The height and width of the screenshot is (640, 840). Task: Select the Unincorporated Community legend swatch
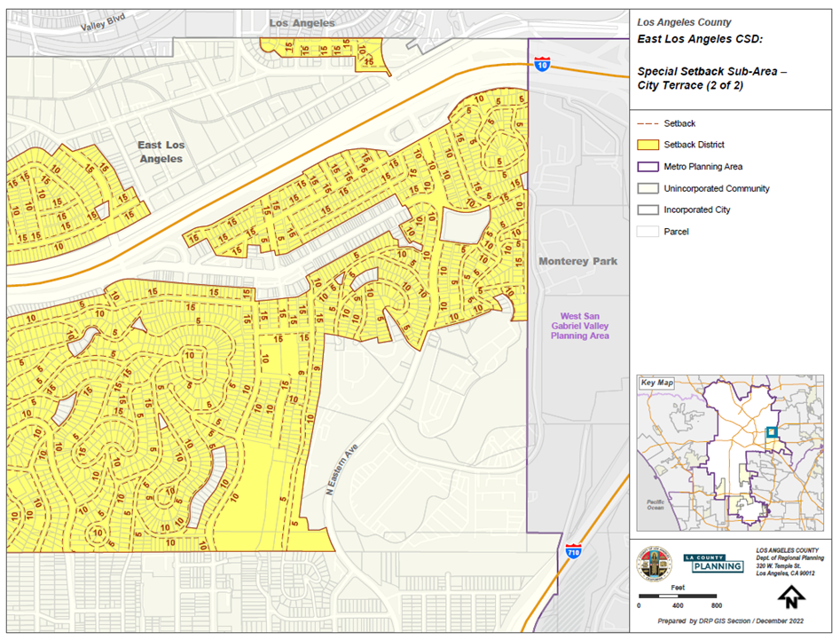pos(648,189)
